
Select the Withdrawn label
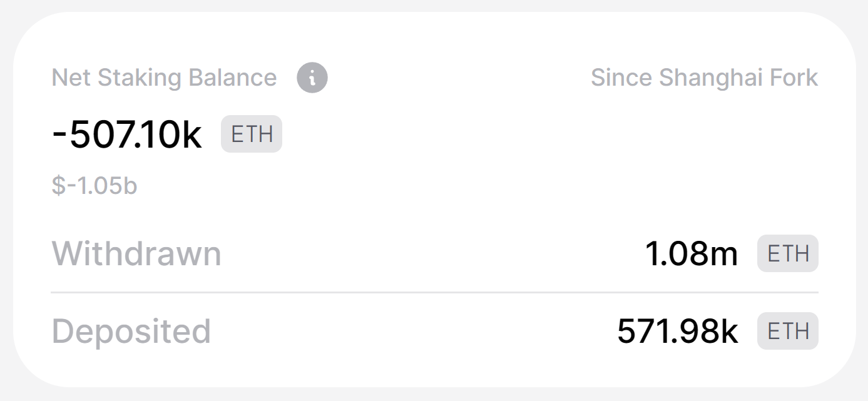(x=136, y=254)
